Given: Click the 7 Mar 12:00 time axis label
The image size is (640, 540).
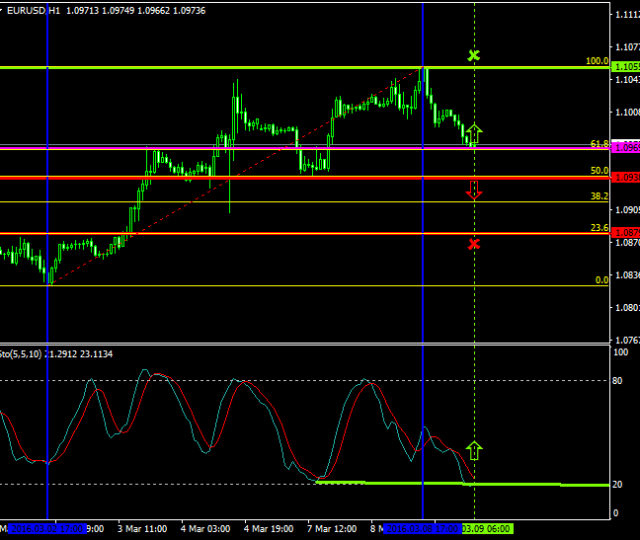Looking at the screenshot, I should [x=332, y=527].
